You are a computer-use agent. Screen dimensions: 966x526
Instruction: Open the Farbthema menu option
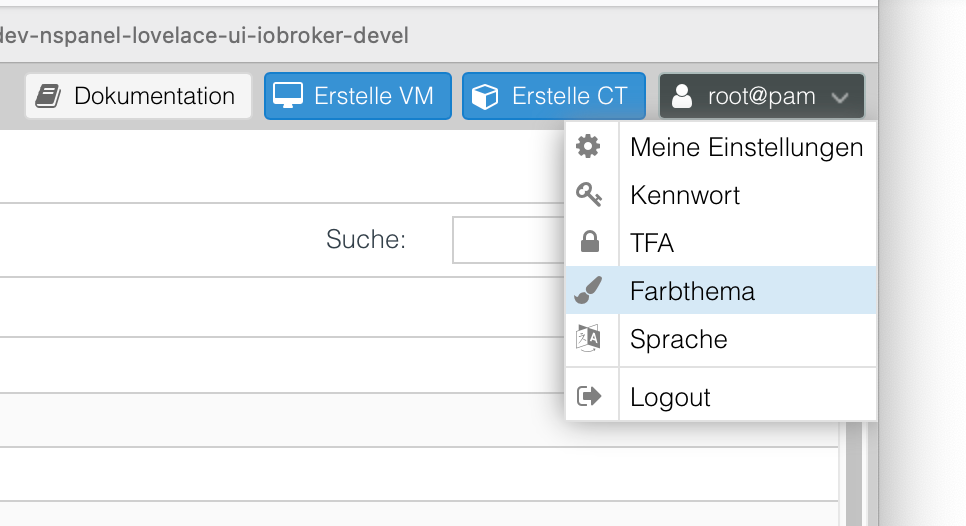click(x=692, y=291)
